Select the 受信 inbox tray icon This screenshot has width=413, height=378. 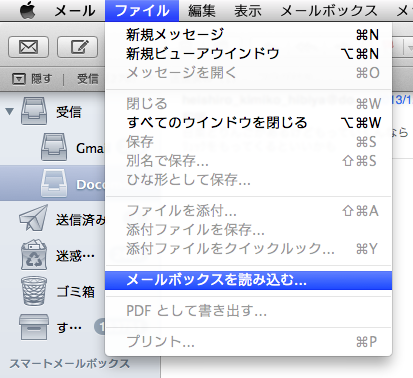click(34, 111)
